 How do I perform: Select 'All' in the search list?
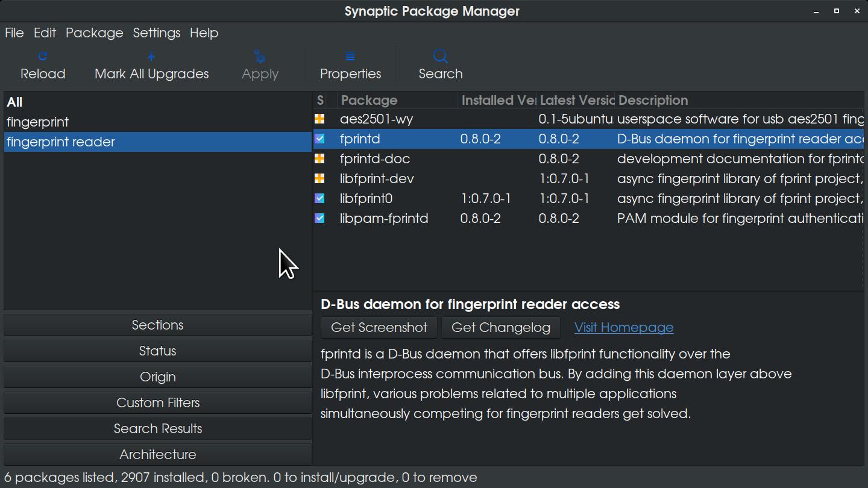point(158,102)
